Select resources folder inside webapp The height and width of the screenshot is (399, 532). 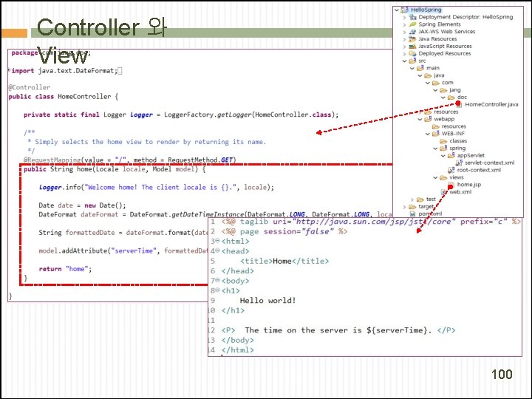[454, 126]
